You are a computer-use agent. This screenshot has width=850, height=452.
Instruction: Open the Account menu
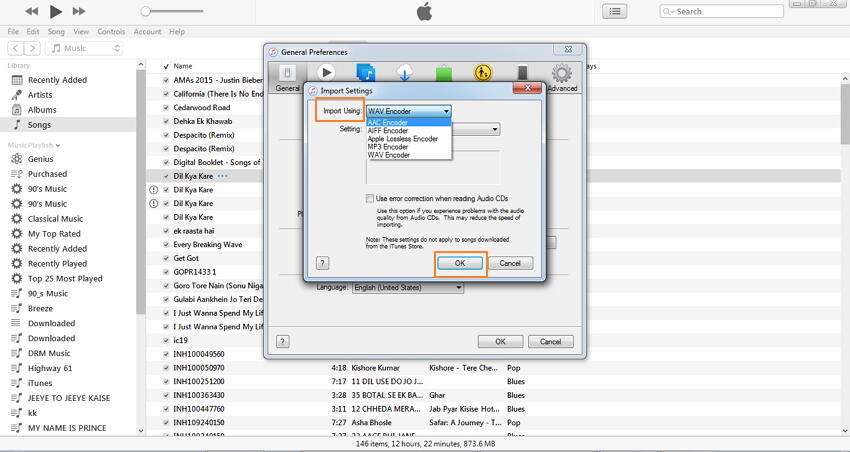tap(147, 31)
